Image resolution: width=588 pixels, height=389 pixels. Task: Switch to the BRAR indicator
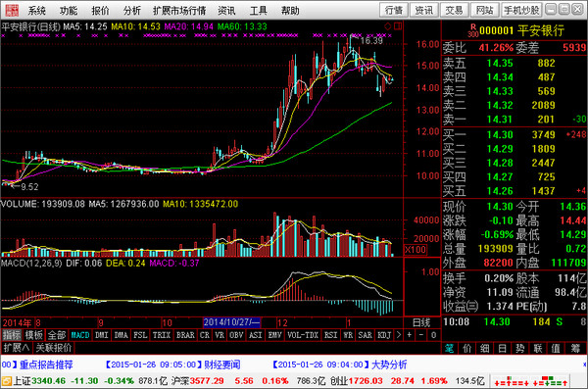[x=185, y=335]
